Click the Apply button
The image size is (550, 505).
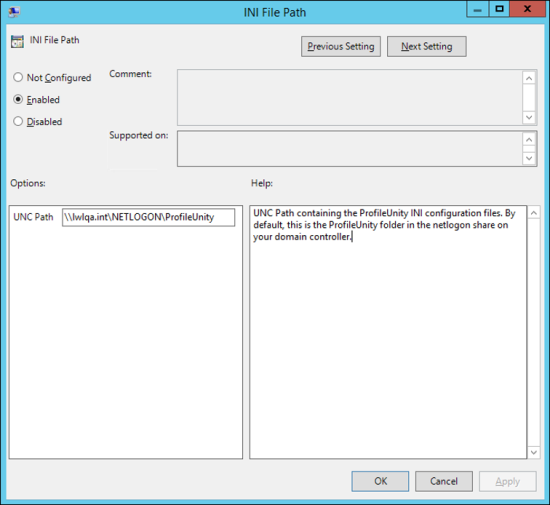[x=508, y=481]
